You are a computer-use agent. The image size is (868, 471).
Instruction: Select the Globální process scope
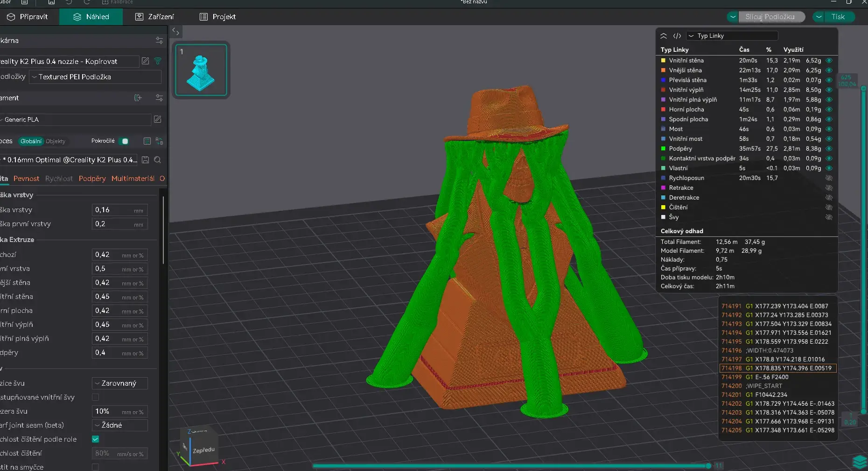(31, 141)
